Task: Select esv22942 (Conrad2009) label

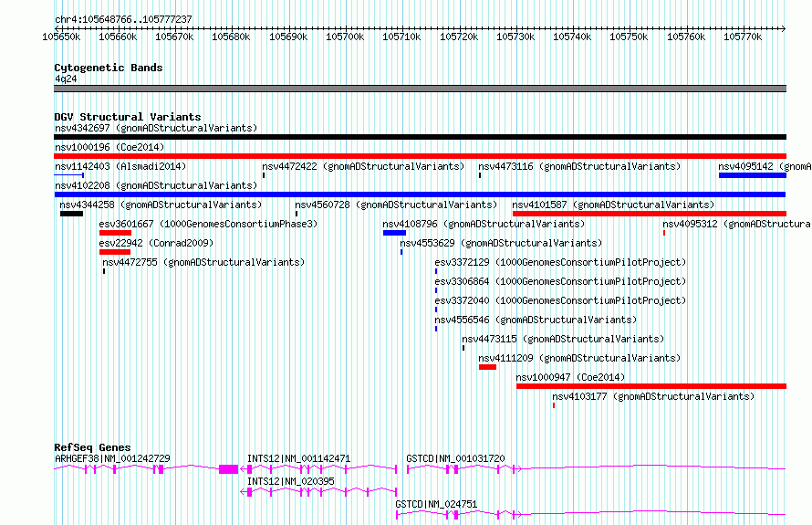Action: click(156, 243)
